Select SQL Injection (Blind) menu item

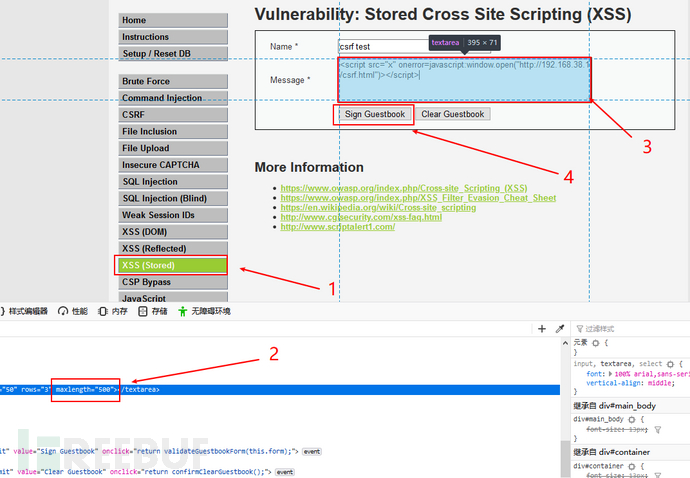[x=173, y=199]
